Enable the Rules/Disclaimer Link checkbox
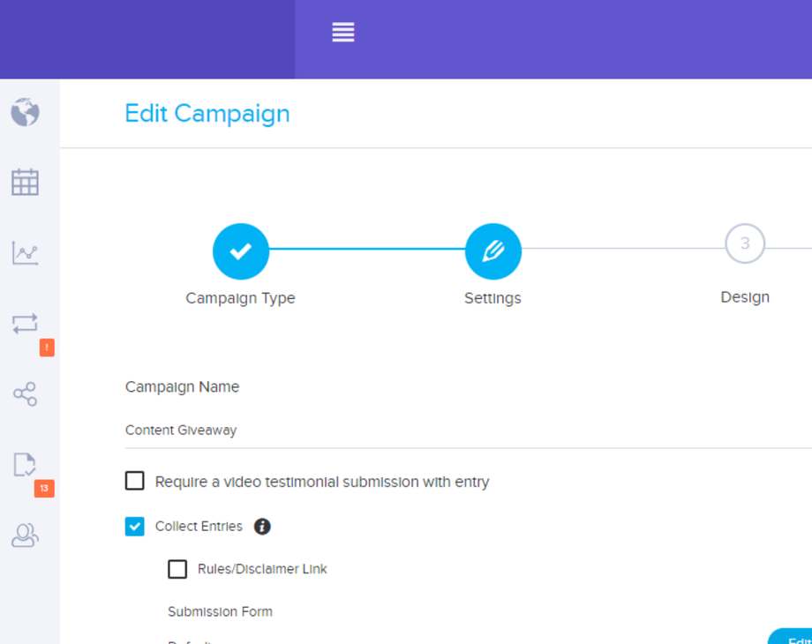This screenshot has width=812, height=644. [177, 569]
